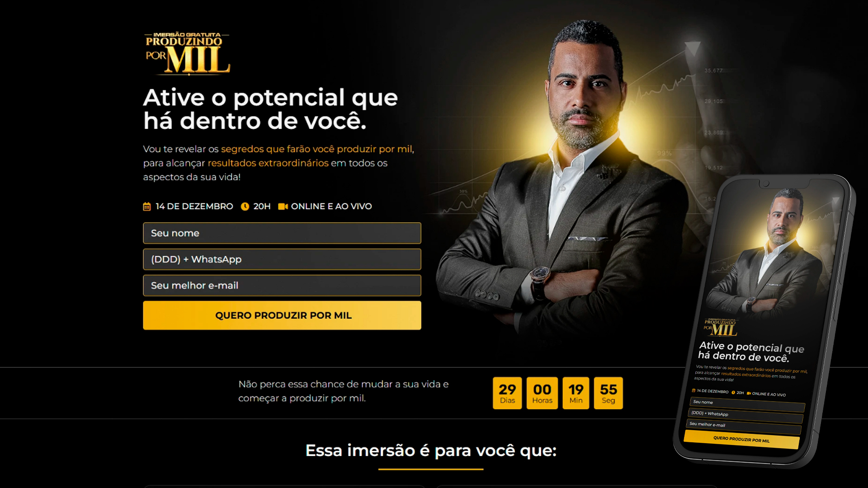The image size is (868, 488).
Task: Click the 00 Horas countdown box
Action: tap(542, 393)
